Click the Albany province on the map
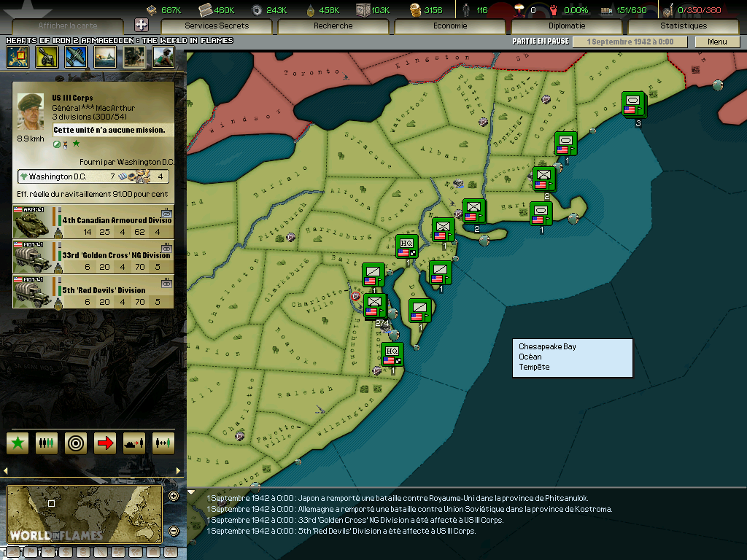Screen dimensions: 747x560 point(443,154)
